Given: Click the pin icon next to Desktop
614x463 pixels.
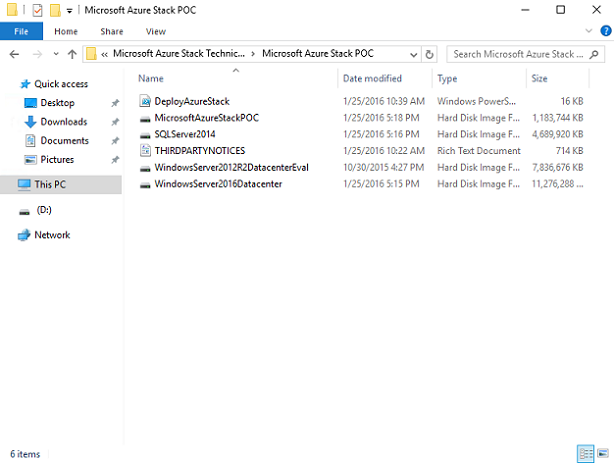Looking at the screenshot, I should point(115,103).
